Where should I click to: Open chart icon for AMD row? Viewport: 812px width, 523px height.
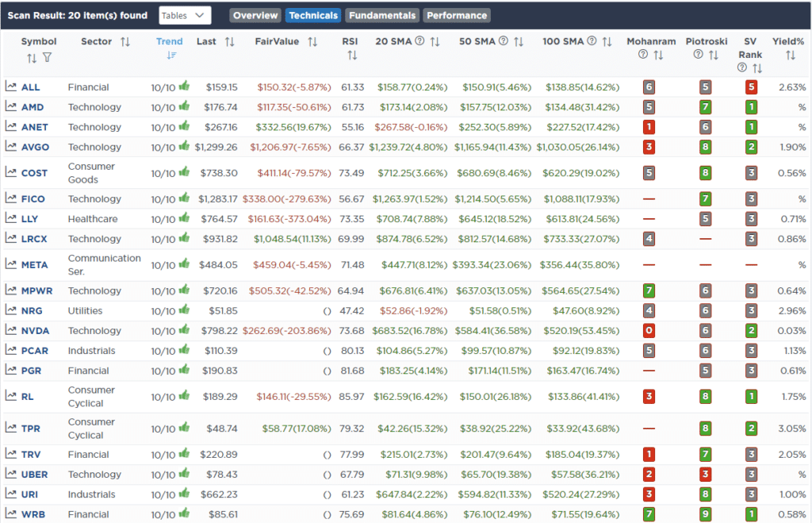[11, 106]
